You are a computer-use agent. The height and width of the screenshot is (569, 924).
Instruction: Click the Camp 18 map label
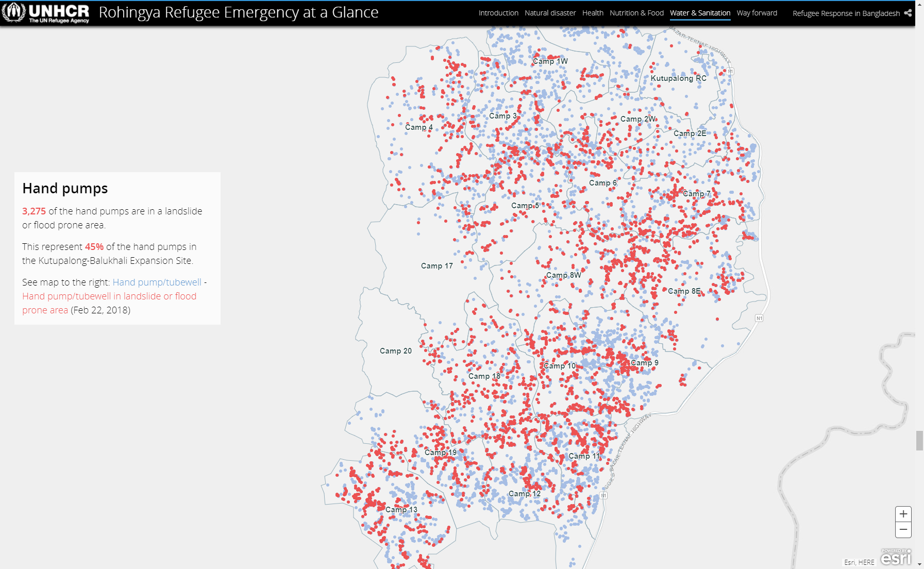coord(484,376)
